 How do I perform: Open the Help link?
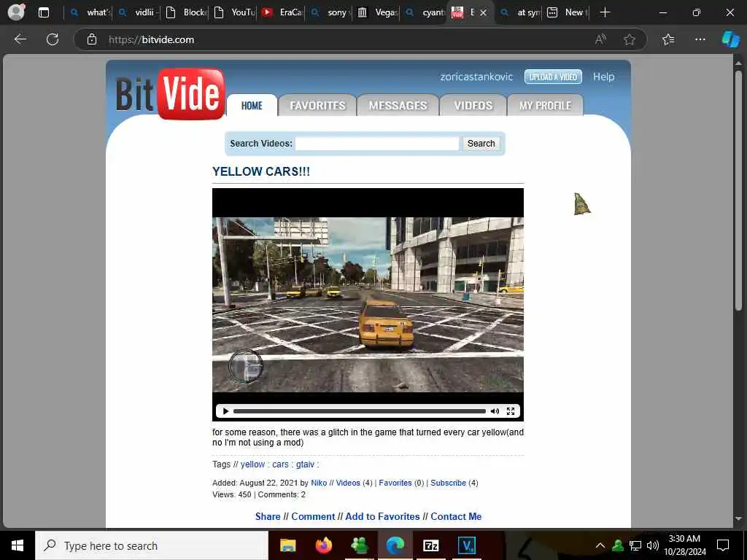tap(603, 77)
